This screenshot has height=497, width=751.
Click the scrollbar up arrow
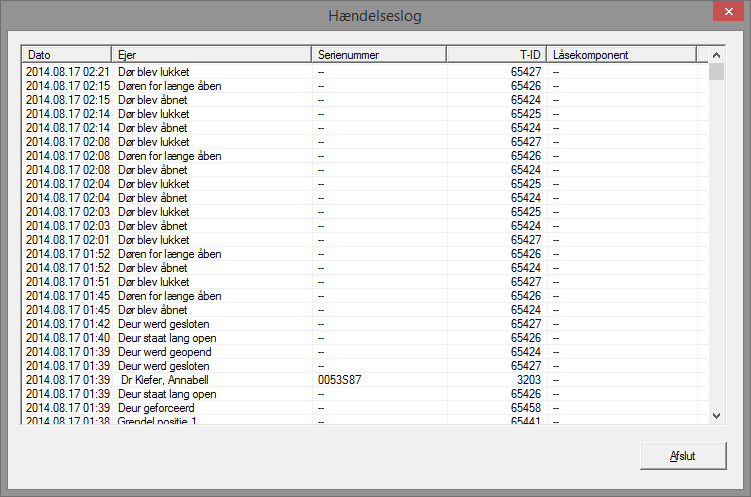[716, 55]
